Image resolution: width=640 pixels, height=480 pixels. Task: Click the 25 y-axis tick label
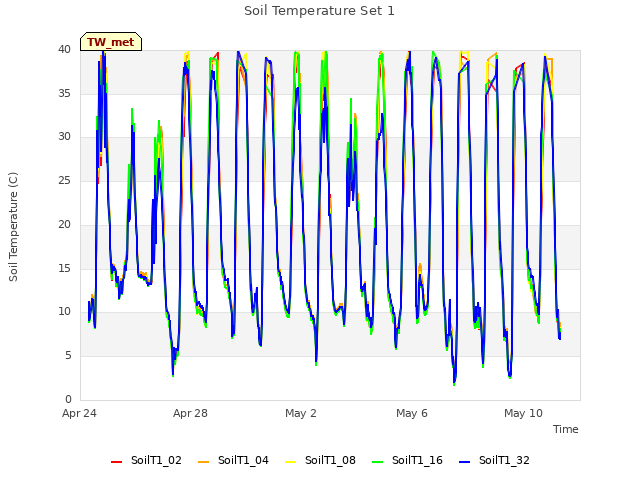pos(64,180)
